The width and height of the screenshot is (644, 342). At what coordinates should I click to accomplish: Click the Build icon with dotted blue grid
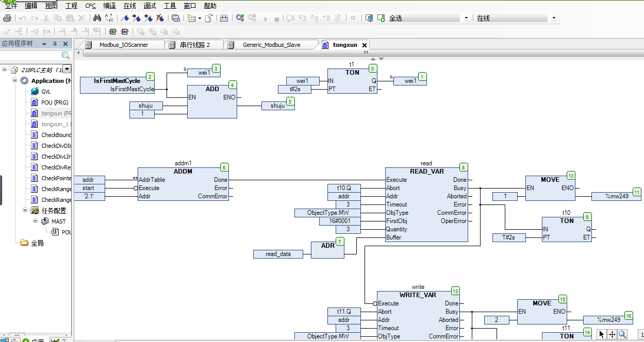click(224, 18)
